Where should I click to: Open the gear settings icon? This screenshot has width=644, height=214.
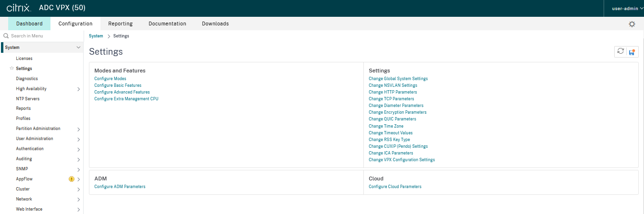pyautogui.click(x=632, y=24)
